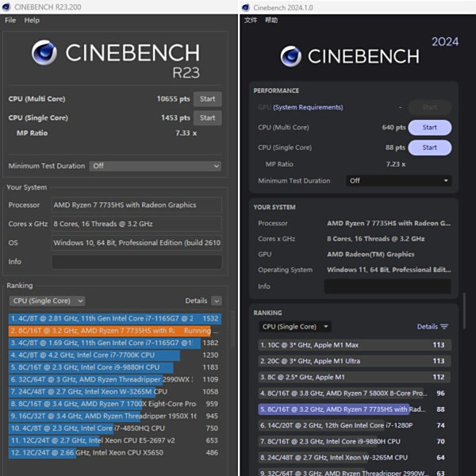This screenshot has width=476, height=476.
Task: Start Cinebench 2024 CPU Single Core test
Action: 429,148
